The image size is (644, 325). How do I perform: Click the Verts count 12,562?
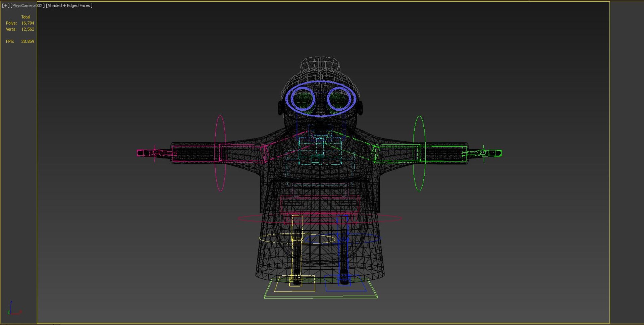coord(28,29)
